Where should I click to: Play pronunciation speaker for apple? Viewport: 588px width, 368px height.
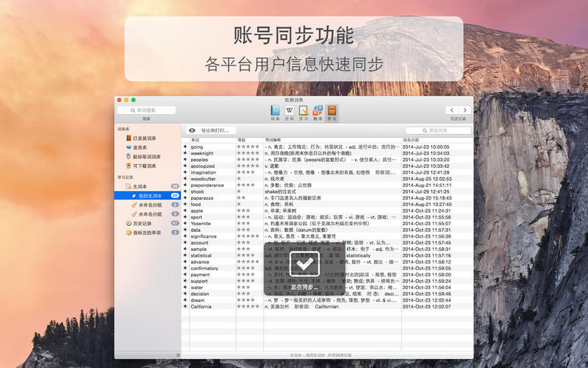tap(185, 210)
